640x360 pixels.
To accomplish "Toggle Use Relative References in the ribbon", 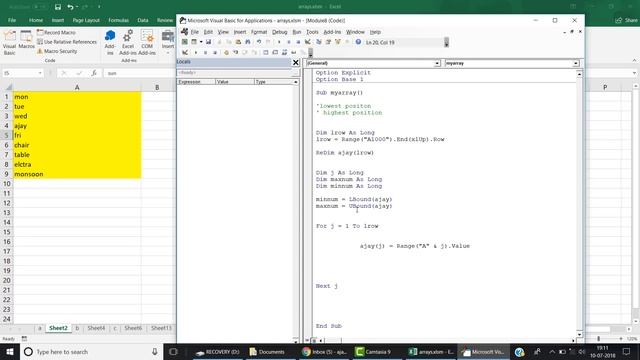I will 67,42.
